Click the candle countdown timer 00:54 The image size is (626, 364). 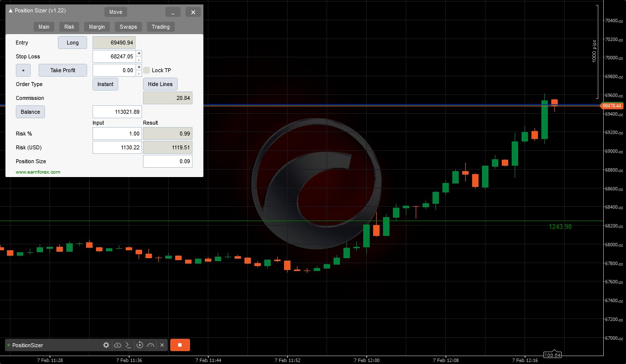pyautogui.click(x=552, y=355)
